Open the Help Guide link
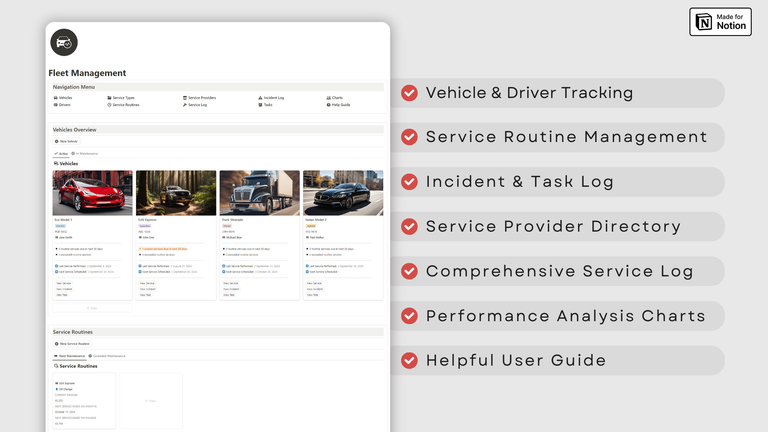The width and height of the screenshot is (768, 432). [x=340, y=104]
